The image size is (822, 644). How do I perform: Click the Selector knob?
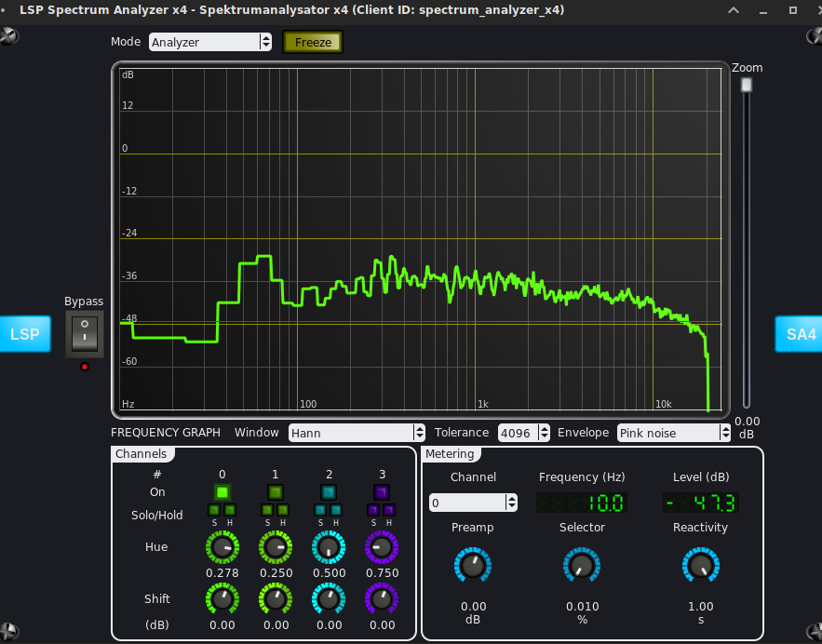click(x=582, y=565)
